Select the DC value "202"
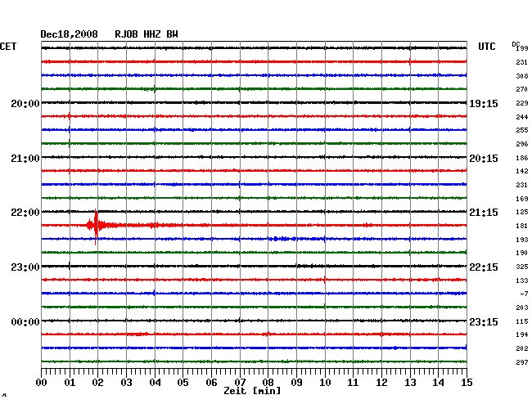 (522, 348)
